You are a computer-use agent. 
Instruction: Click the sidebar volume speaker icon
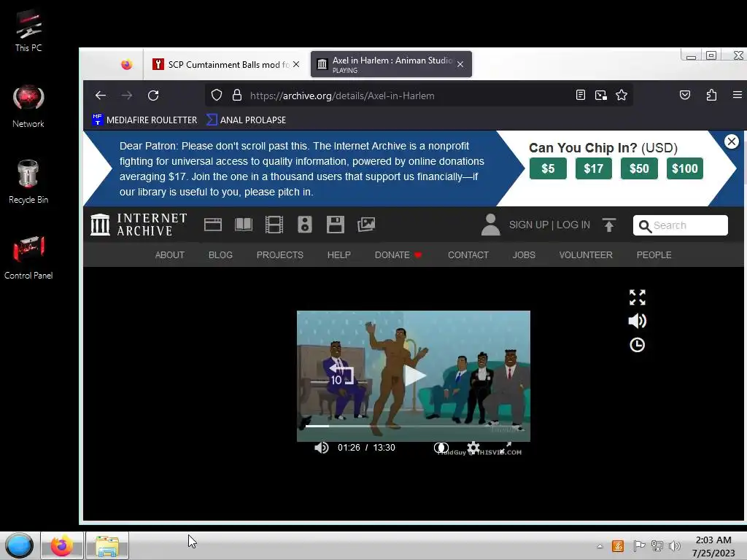pyautogui.click(x=637, y=321)
